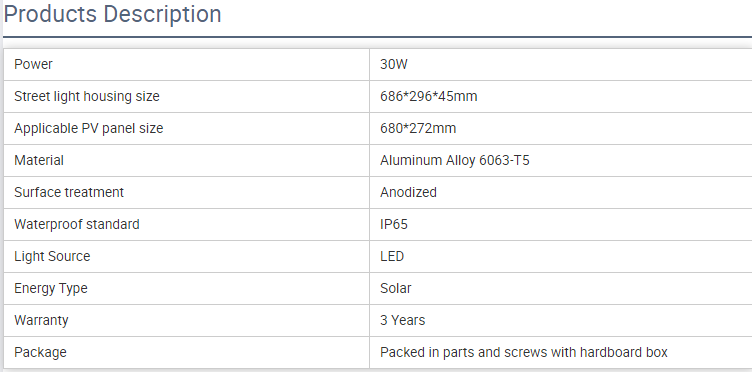This screenshot has height=372, width=752.
Task: Select the Surface treatment label
Action: (69, 192)
